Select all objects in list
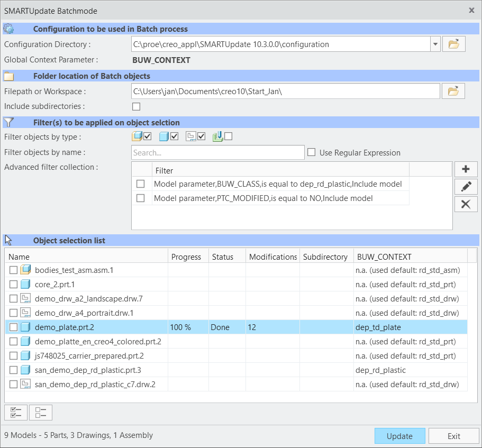 click(16, 413)
